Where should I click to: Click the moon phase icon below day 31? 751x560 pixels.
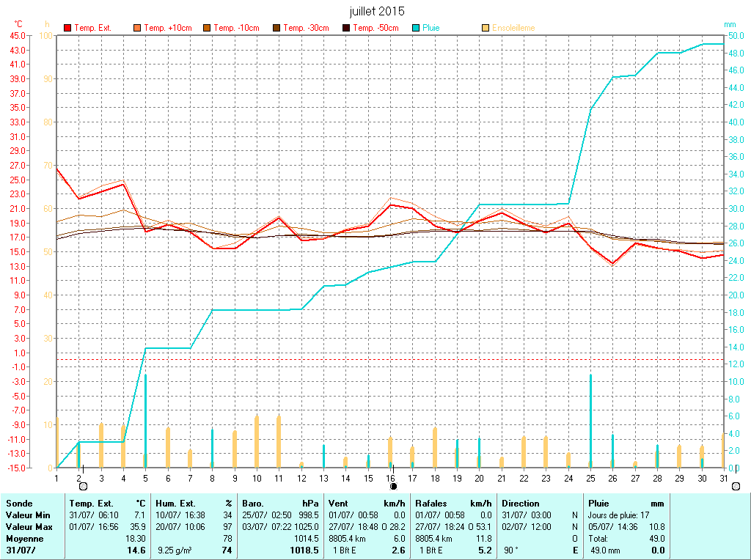(x=736, y=486)
